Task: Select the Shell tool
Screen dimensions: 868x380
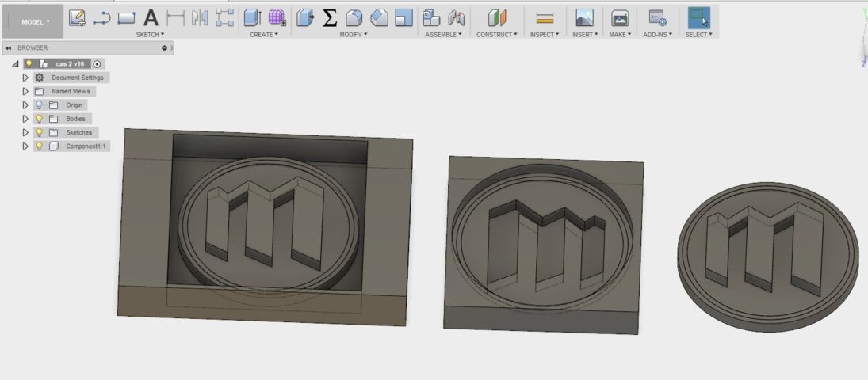Action: [x=403, y=18]
